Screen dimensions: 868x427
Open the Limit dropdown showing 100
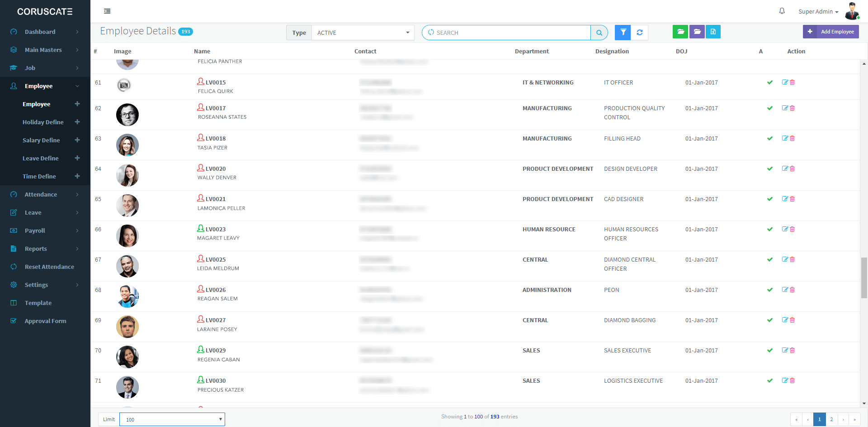[x=172, y=419]
